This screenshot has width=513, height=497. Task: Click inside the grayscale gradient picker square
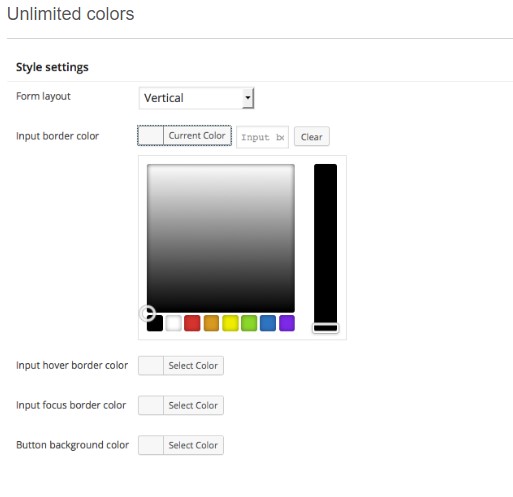(x=221, y=238)
